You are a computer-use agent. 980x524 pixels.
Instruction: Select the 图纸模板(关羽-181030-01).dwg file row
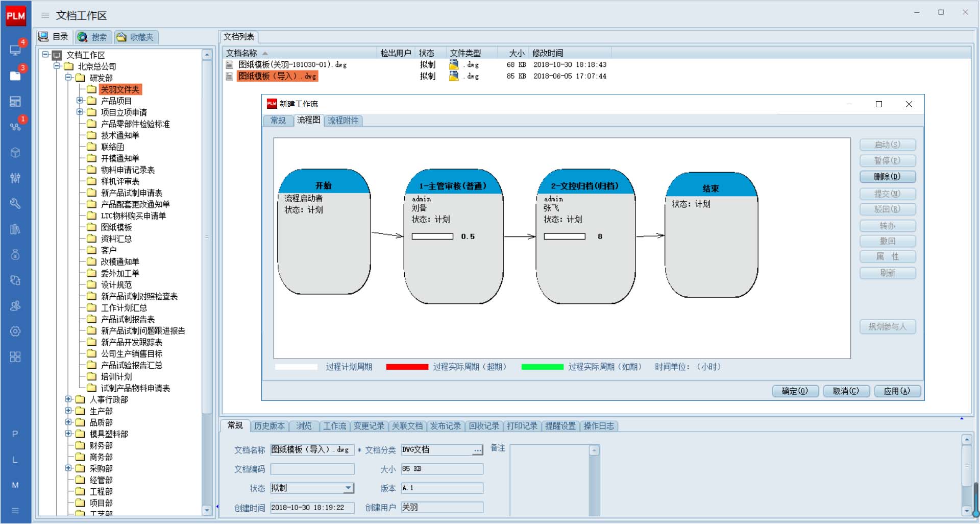(292, 65)
